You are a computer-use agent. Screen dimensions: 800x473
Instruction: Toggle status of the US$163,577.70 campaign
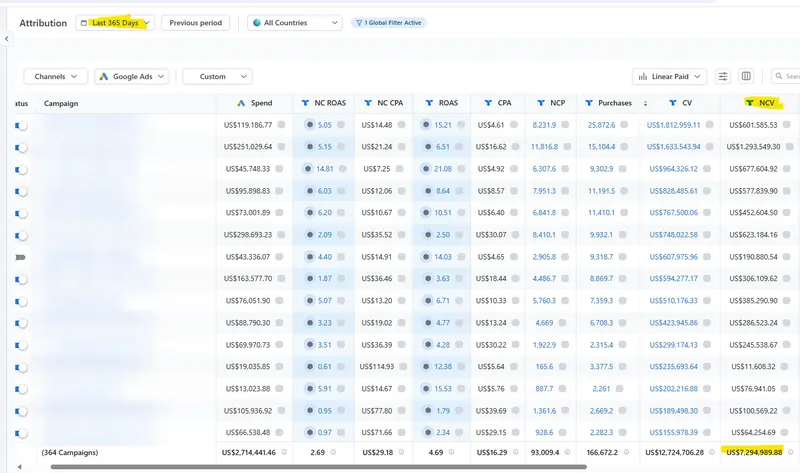(21, 279)
